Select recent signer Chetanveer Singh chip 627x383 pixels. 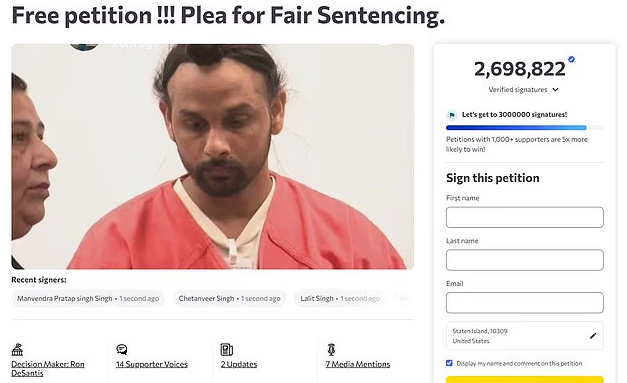(x=229, y=299)
